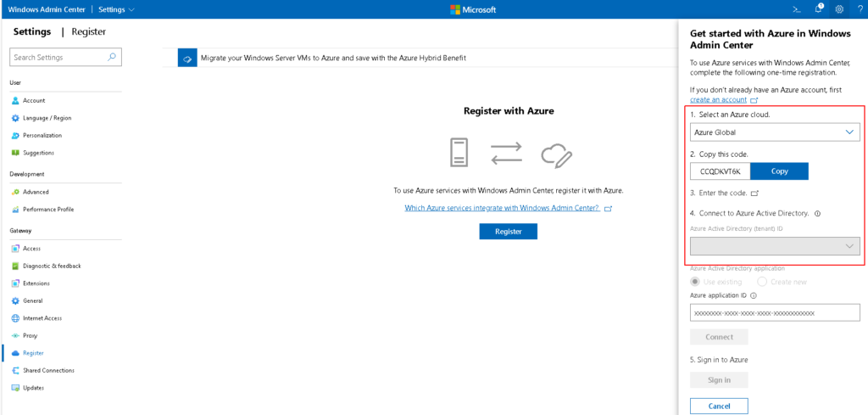Select the Use existing radio button
The image size is (868, 415).
pyautogui.click(x=695, y=282)
